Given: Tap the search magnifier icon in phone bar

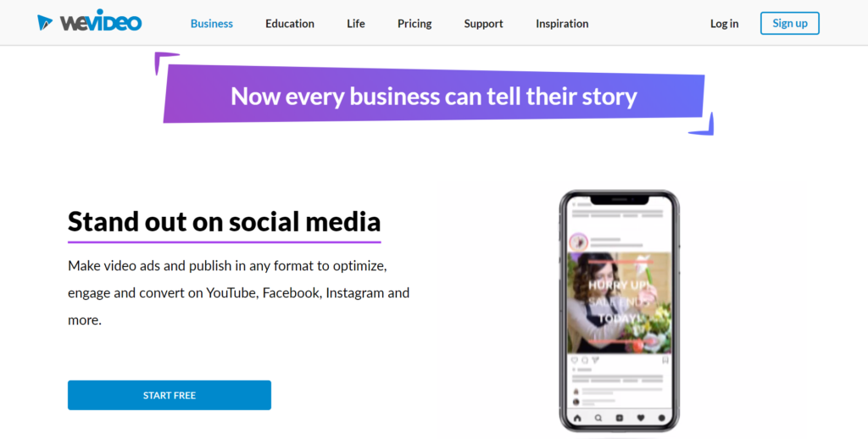Looking at the screenshot, I should click(x=598, y=418).
